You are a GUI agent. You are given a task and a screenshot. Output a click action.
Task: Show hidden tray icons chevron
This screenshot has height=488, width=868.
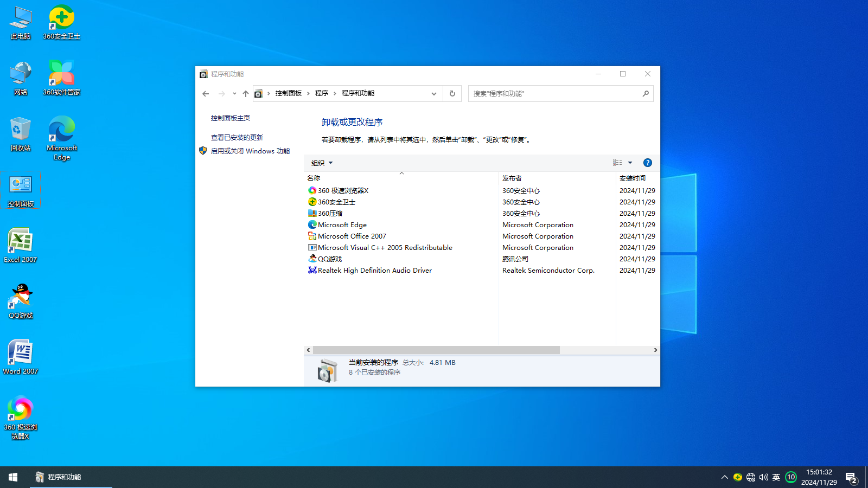(x=725, y=477)
